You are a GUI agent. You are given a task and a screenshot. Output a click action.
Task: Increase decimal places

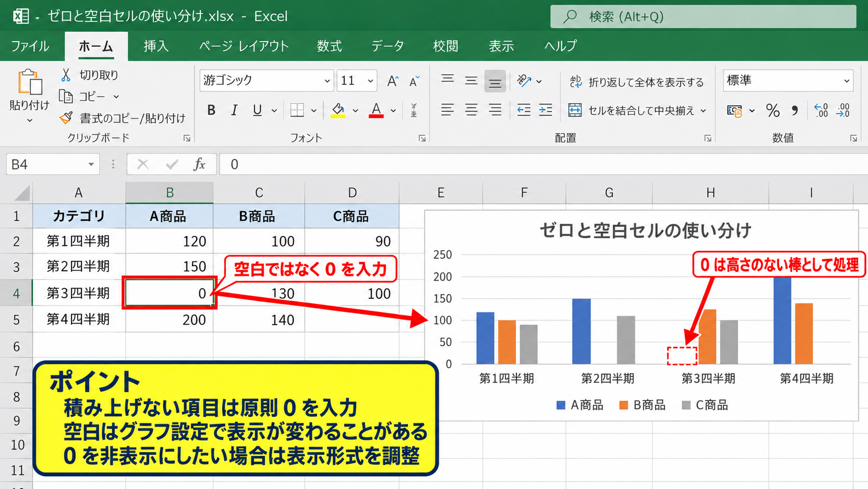point(821,110)
